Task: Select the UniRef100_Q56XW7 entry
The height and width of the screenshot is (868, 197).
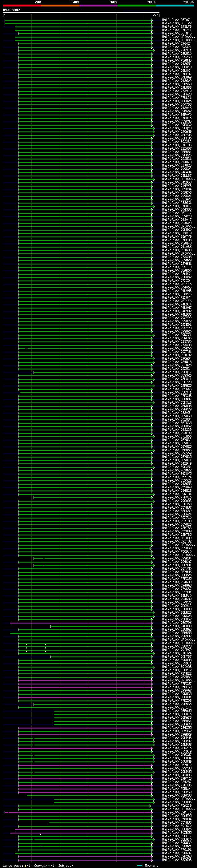Action: coord(177,755)
